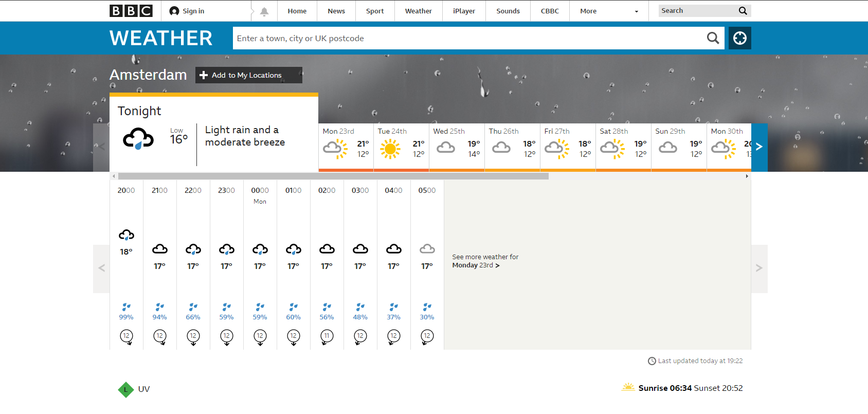Click the Low 16° temperature value
868x414 pixels.
point(179,139)
